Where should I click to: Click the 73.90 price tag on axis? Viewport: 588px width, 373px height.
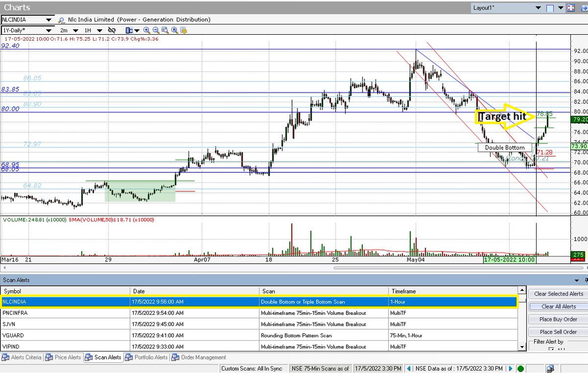click(x=579, y=146)
